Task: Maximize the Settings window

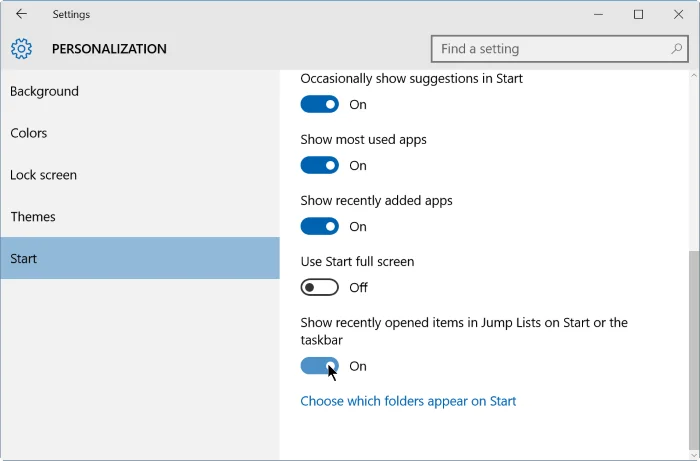Action: (638, 14)
